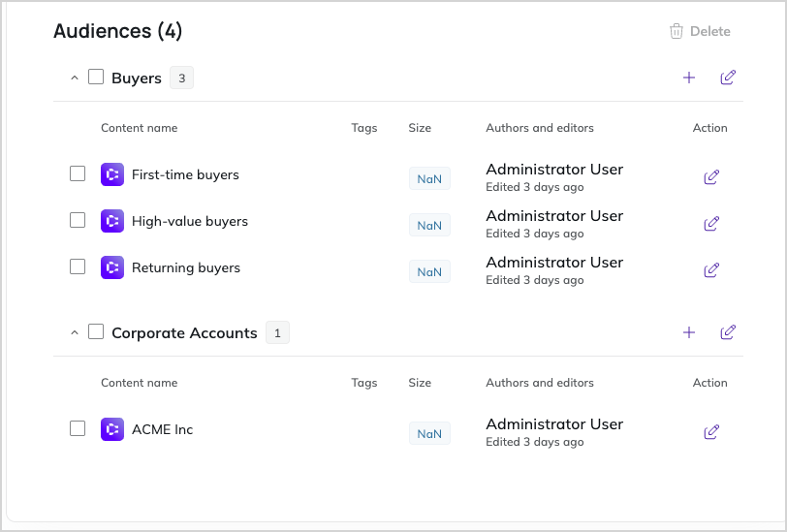
Task: Click the Buyers count badge 3
Action: point(181,78)
